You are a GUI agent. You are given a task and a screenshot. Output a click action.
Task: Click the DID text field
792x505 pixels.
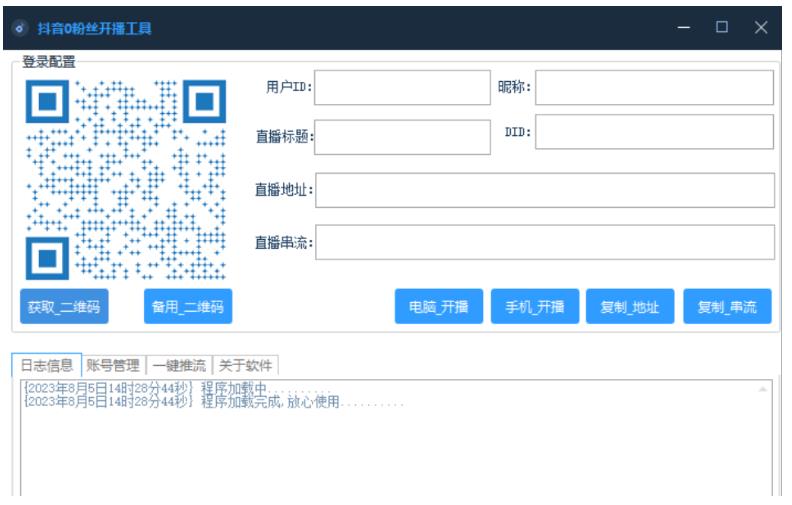click(x=654, y=132)
